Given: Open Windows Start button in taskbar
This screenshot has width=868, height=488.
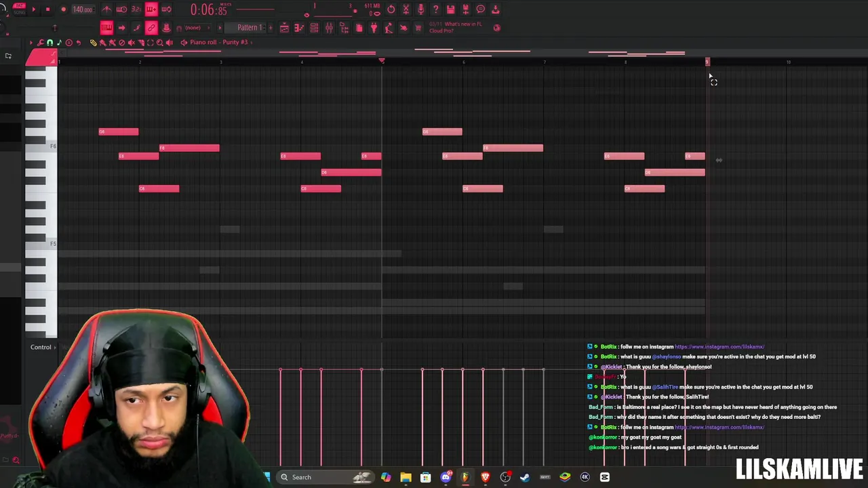Looking at the screenshot, I should (x=267, y=477).
